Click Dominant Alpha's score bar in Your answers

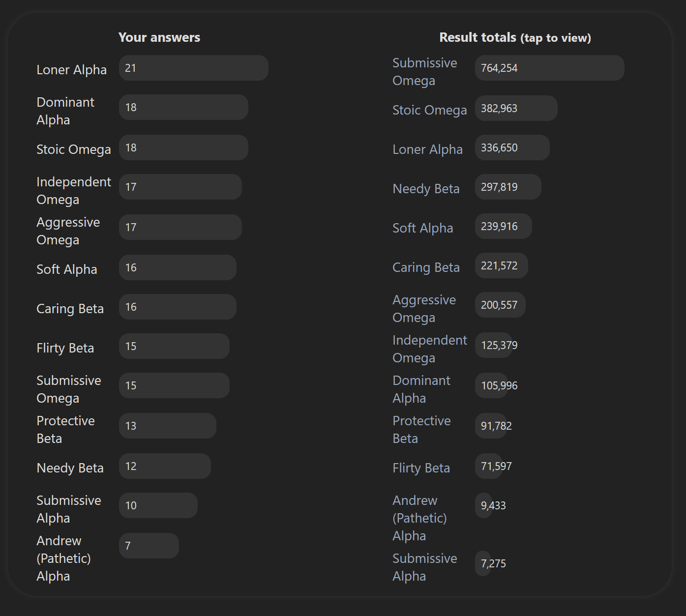(x=183, y=107)
